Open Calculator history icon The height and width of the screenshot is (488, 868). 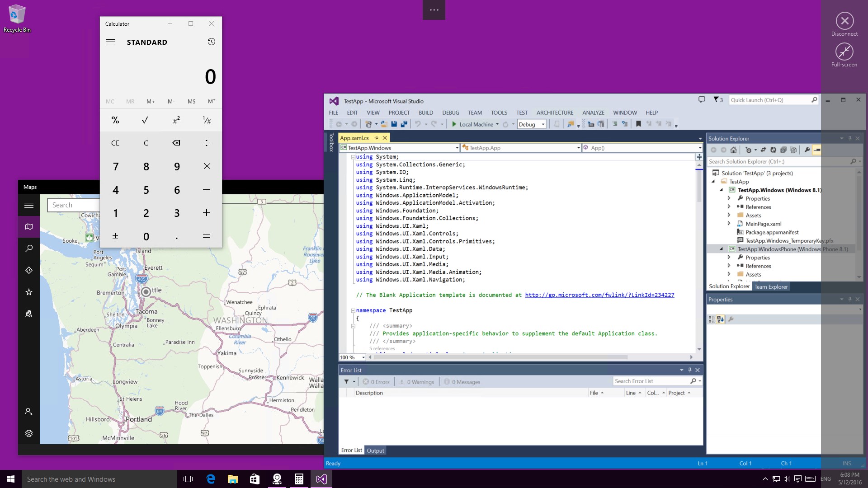coord(211,42)
